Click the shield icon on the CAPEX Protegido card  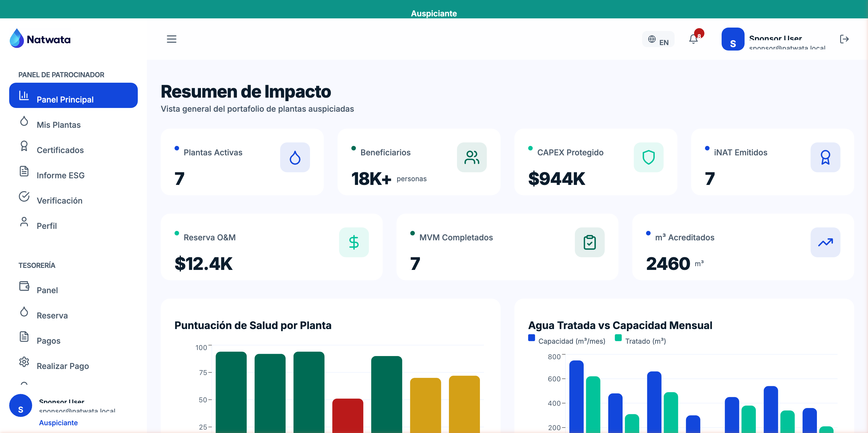[x=648, y=157]
